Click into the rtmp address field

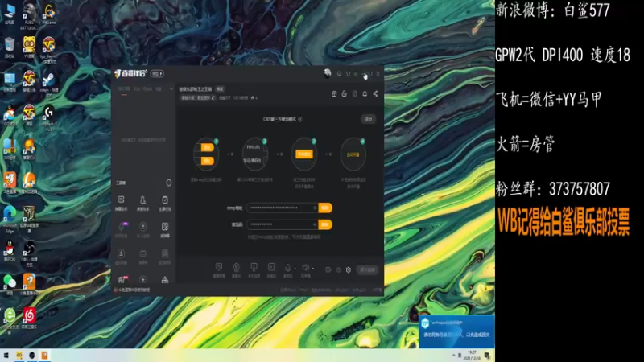click(282, 208)
